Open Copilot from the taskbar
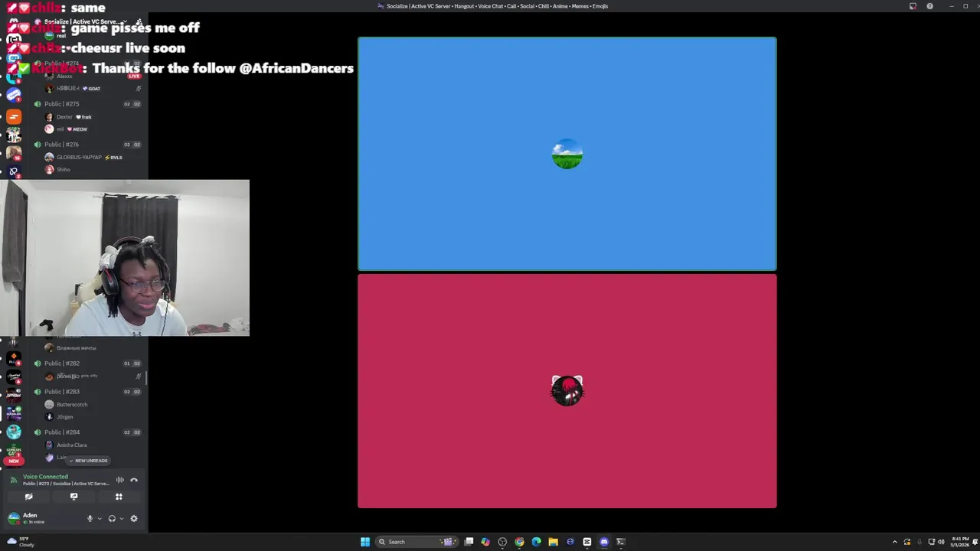The height and width of the screenshot is (551, 980). pyautogui.click(x=485, y=542)
